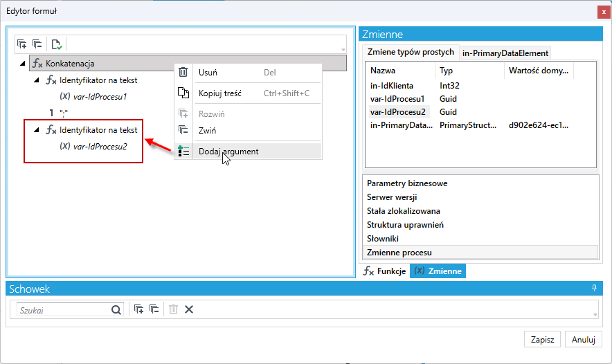This screenshot has width=612, height=364.
Task: Click the trash icon next to Usuń
Action: (x=183, y=72)
